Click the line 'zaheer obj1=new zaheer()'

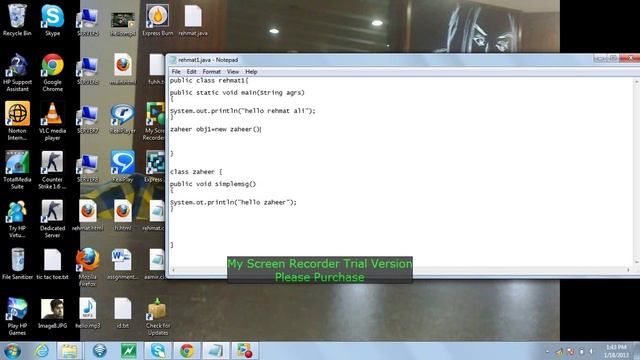click(215, 129)
